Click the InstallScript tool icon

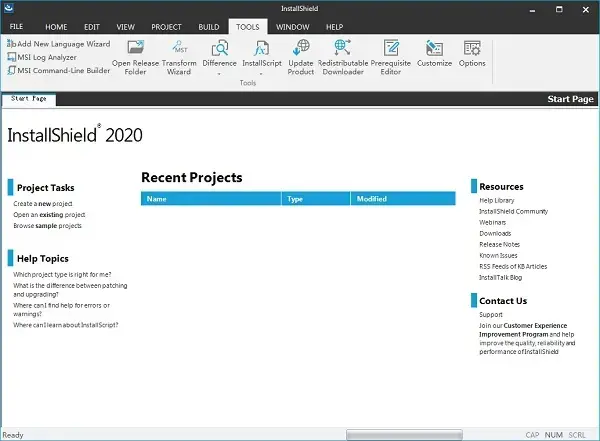(261, 48)
